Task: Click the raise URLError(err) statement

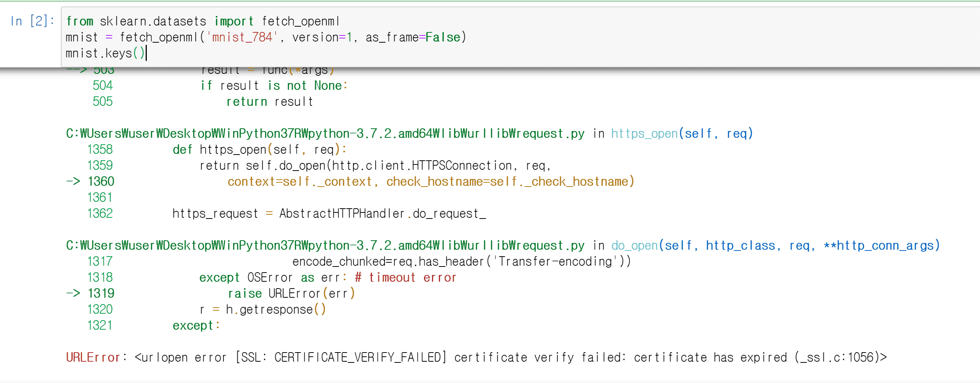Action: pos(291,294)
